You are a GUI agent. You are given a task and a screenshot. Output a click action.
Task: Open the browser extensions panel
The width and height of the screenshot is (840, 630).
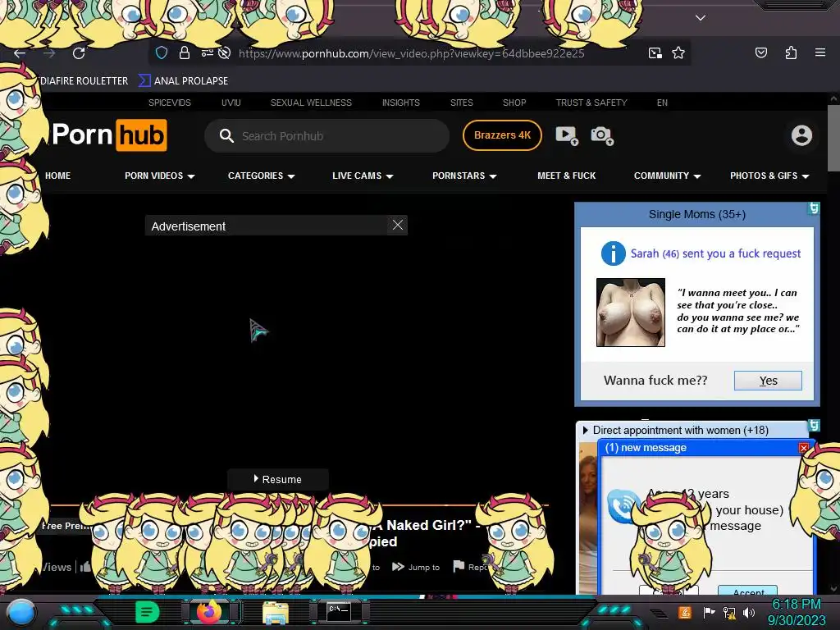click(x=791, y=52)
